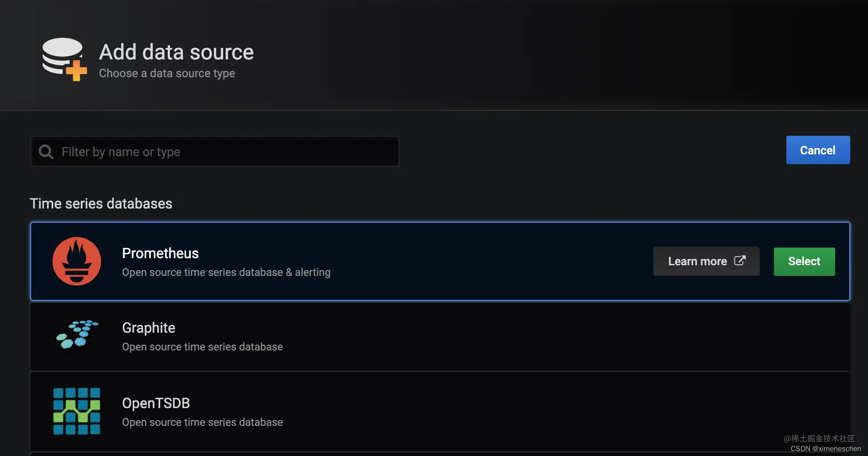Click the external link icon beside Learn more
The width and height of the screenshot is (868, 456).
[740, 260]
